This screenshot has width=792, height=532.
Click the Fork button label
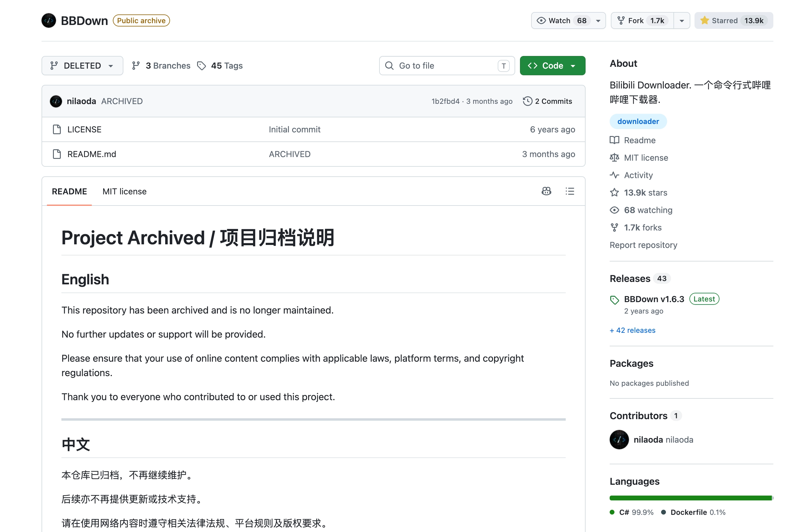pyautogui.click(x=636, y=21)
